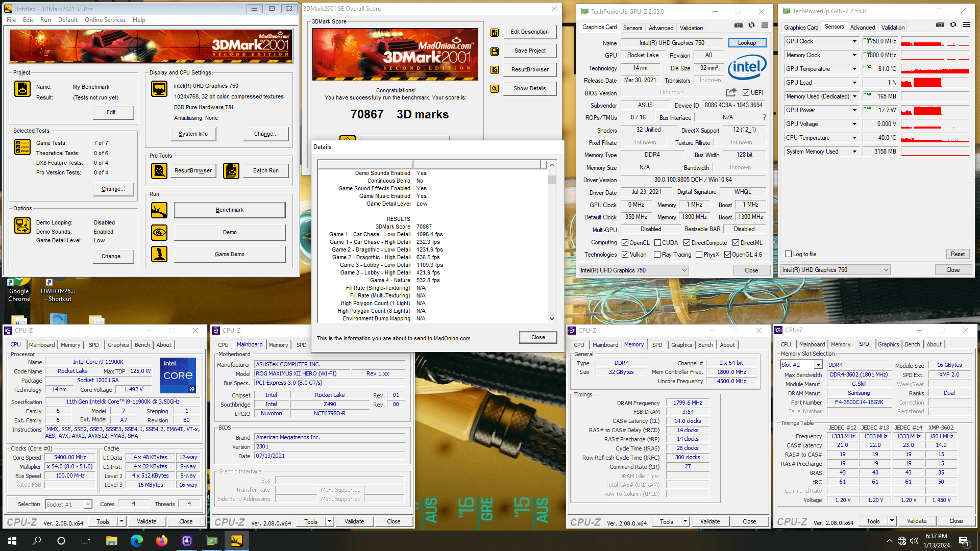This screenshot has width=980, height=551.
Task: Open hamburger menu in Sensors GPU-Z window
Action: coord(966,24)
